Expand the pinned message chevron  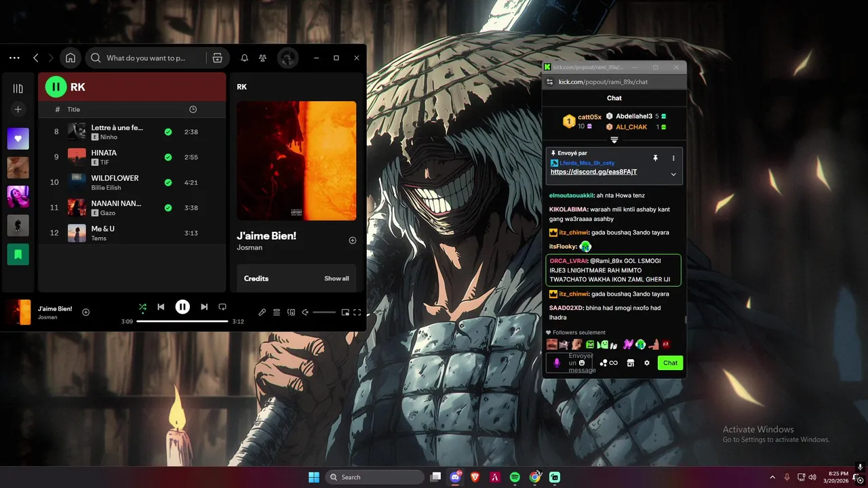(673, 174)
